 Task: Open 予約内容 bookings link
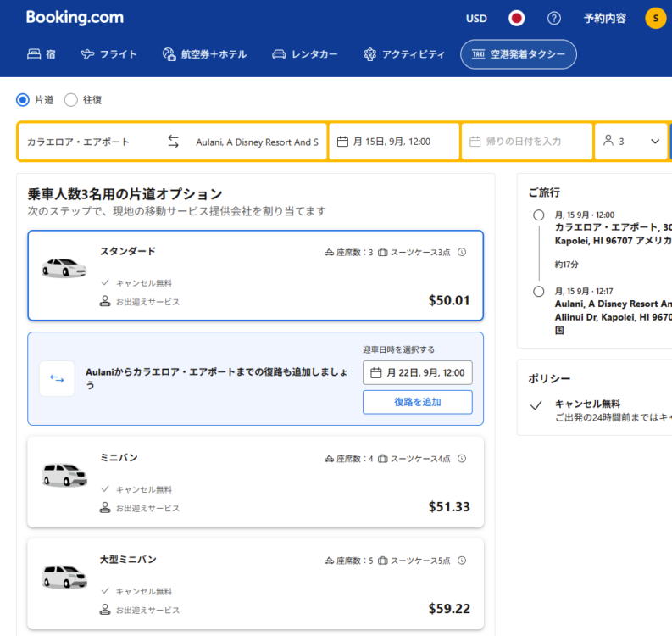604,18
